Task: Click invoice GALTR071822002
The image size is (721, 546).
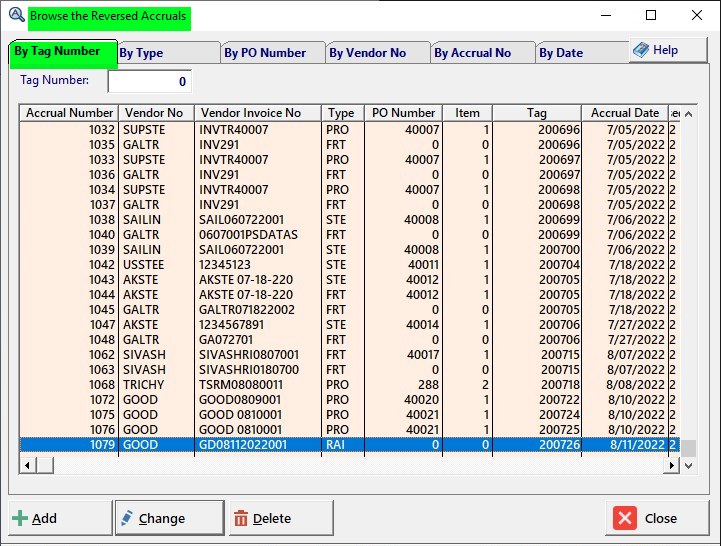Action: click(247, 310)
